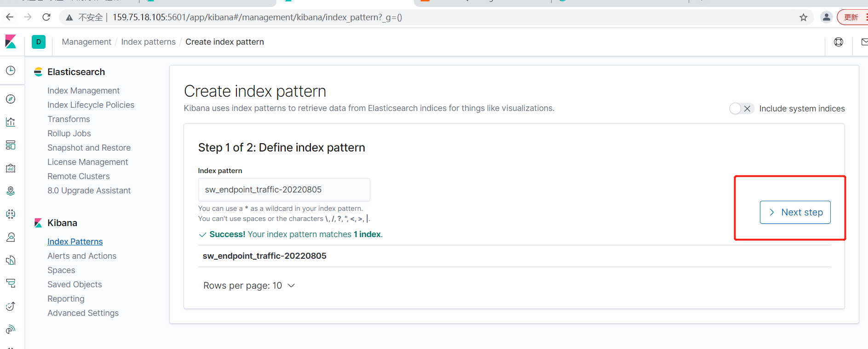
Task: Select Index Patterns under Kibana
Action: click(75, 242)
